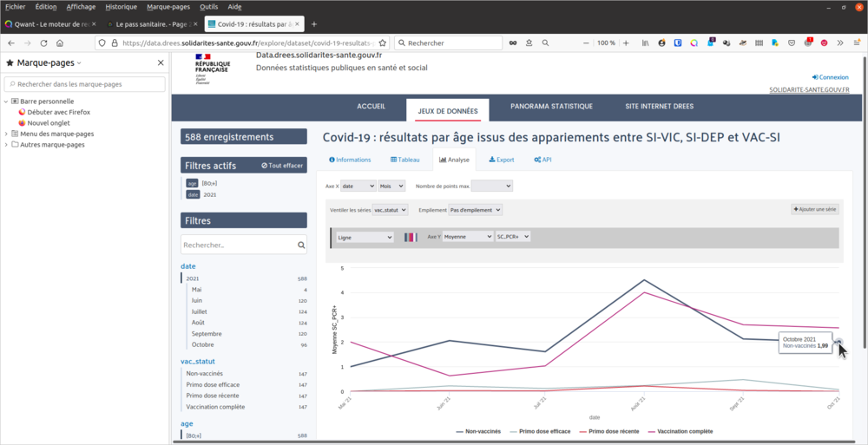Open the Ligne chart type dropdown
The height and width of the screenshot is (445, 868).
(365, 237)
